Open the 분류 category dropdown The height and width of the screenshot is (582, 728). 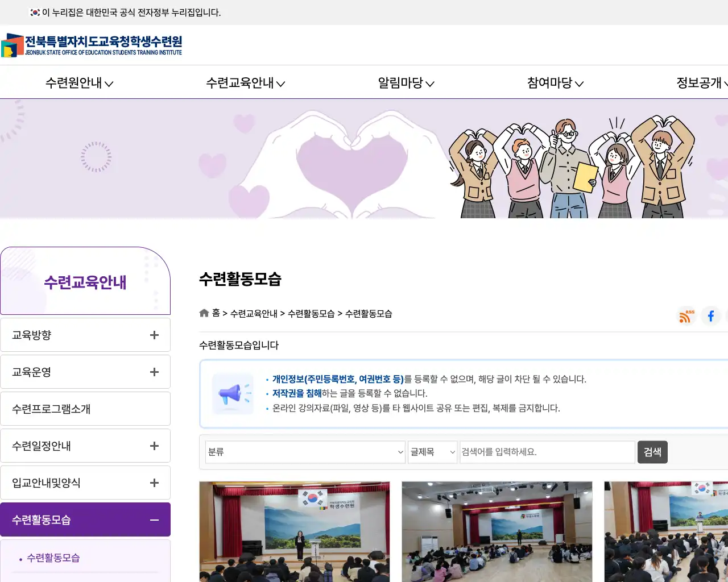305,452
